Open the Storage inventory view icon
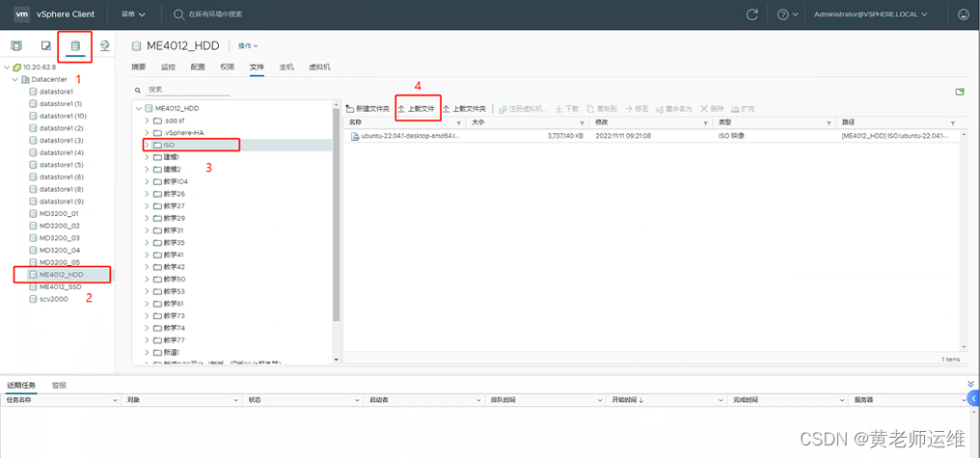980x458 pixels. 75,45
